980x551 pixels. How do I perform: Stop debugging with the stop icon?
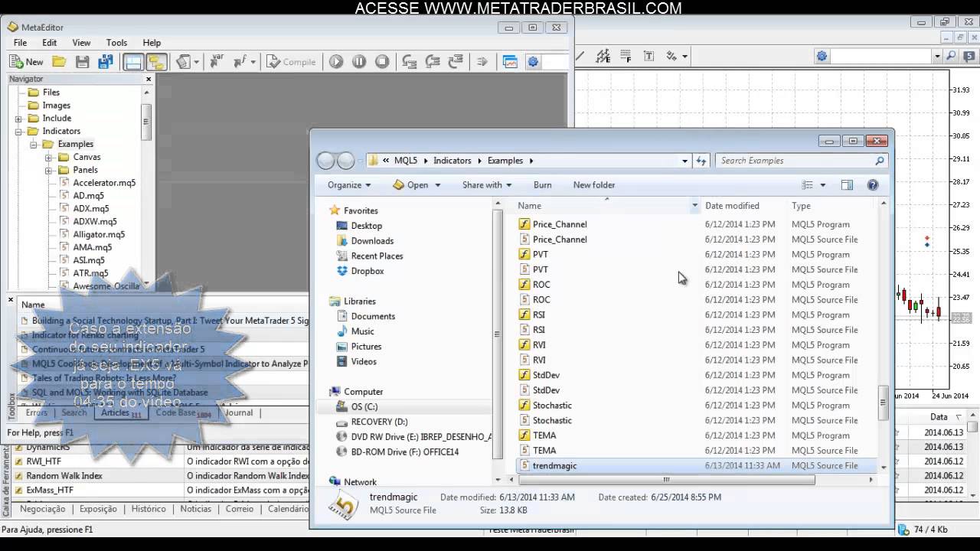pyautogui.click(x=382, y=62)
